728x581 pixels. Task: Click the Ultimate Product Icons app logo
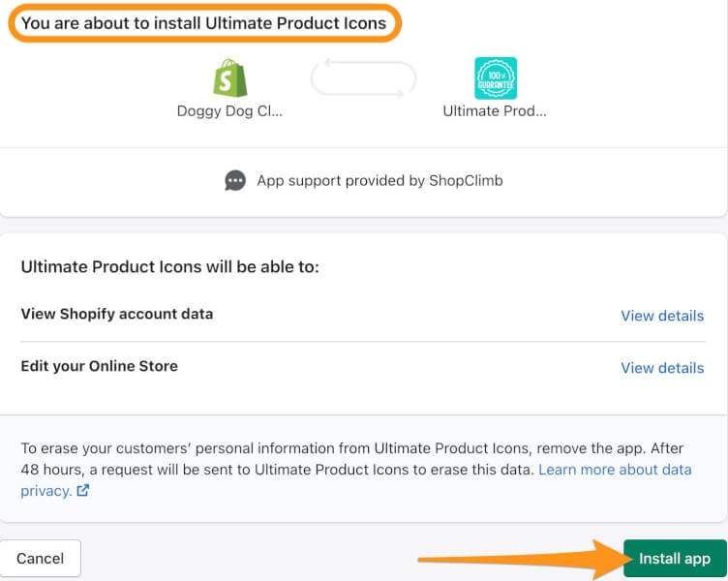point(496,78)
